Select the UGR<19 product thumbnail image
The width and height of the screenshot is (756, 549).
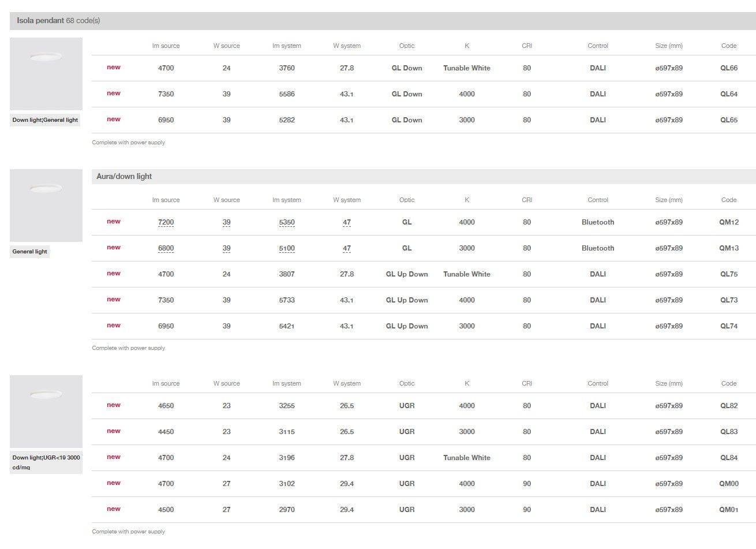point(46,412)
